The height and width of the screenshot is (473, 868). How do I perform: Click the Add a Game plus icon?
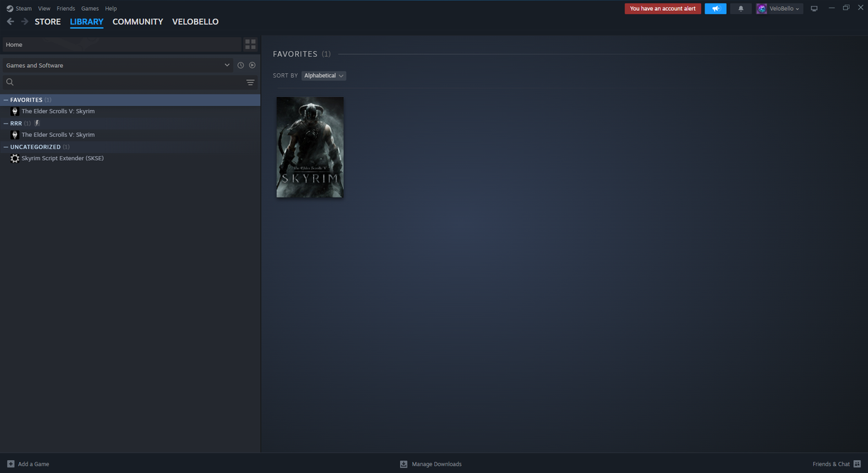click(x=11, y=464)
